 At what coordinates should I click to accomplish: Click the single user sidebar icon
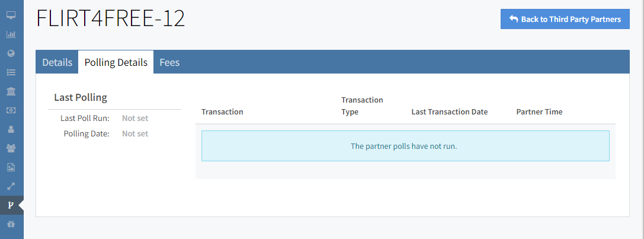(11, 129)
